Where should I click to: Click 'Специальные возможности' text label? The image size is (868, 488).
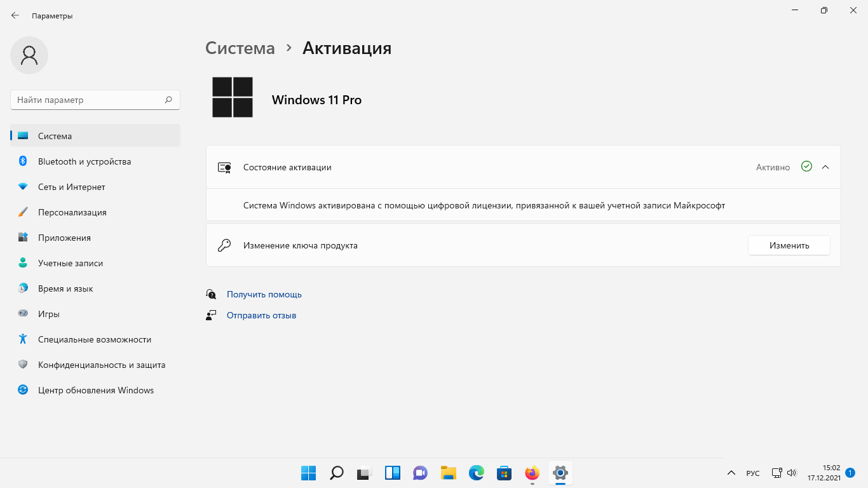coord(95,339)
